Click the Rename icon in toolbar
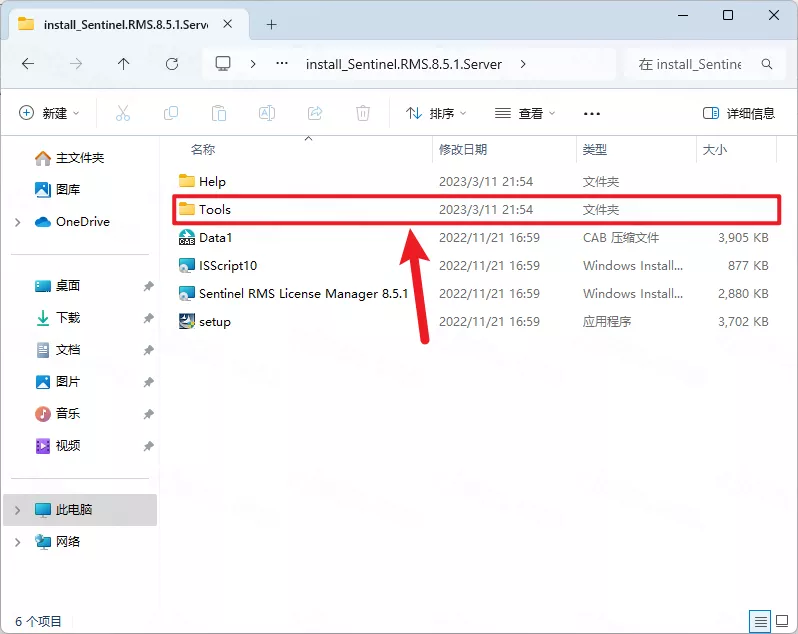The height and width of the screenshot is (634, 798). pos(267,114)
